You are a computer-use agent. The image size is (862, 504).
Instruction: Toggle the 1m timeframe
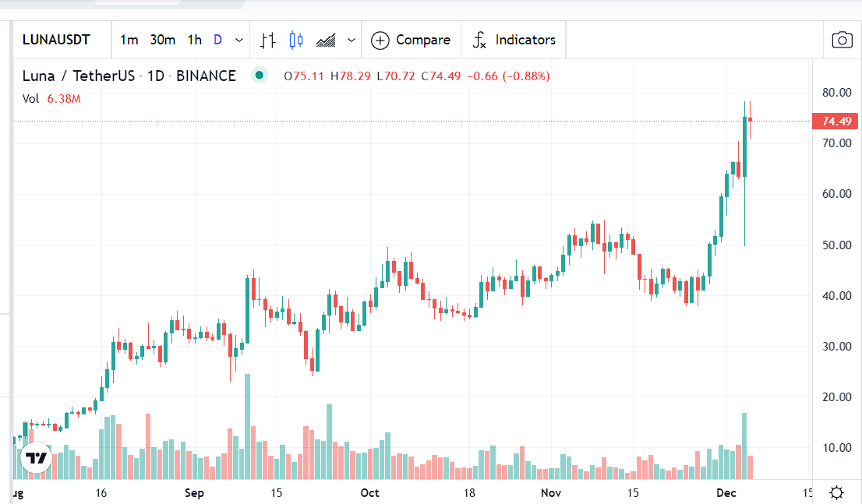click(129, 39)
